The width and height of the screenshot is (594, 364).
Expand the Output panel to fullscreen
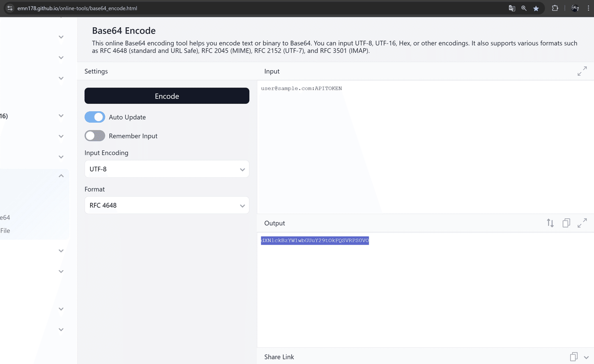tap(582, 223)
